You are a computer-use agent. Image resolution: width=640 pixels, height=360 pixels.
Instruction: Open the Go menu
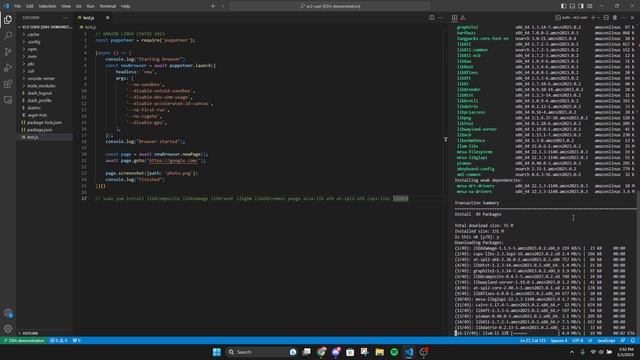(78, 6)
